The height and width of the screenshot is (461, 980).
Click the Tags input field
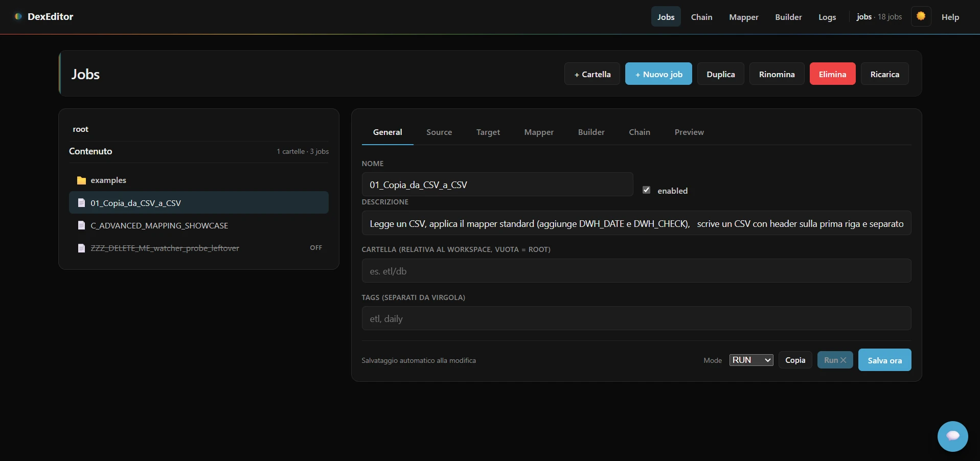coord(635,318)
